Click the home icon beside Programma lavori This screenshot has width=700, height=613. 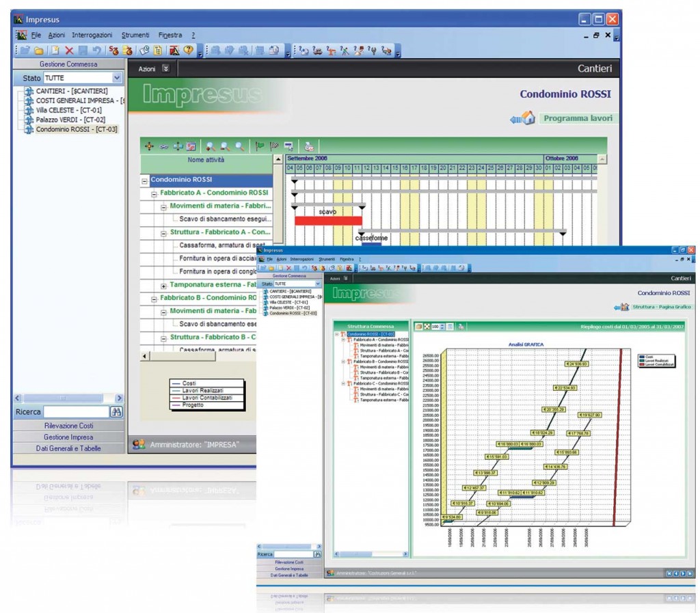[528, 118]
